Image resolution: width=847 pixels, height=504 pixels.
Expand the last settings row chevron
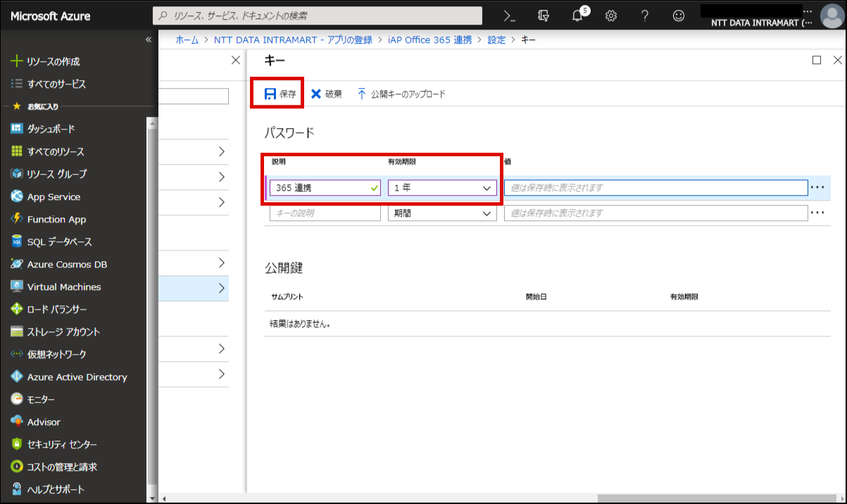222,374
